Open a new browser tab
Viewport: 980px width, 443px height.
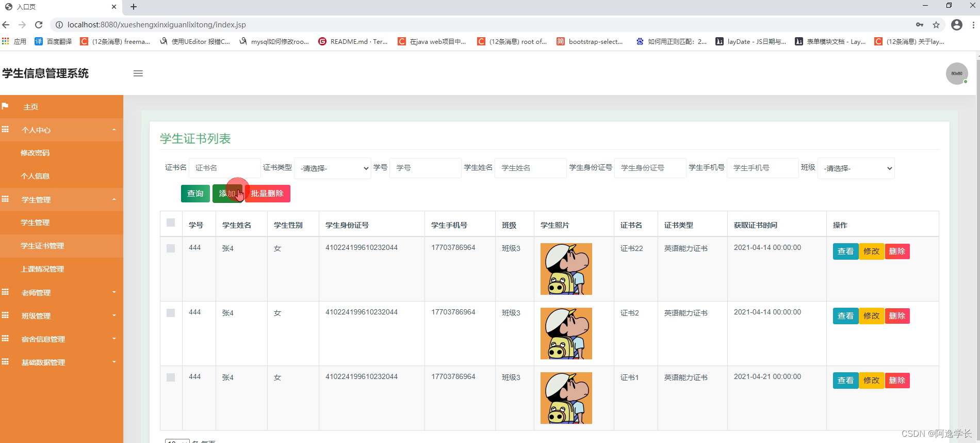[x=134, y=7]
